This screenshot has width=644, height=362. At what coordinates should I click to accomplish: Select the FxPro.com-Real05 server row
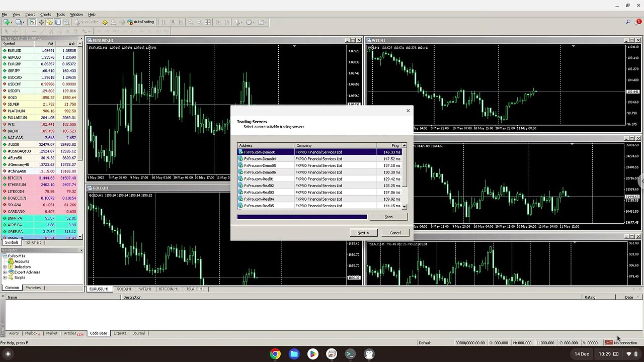point(319,206)
